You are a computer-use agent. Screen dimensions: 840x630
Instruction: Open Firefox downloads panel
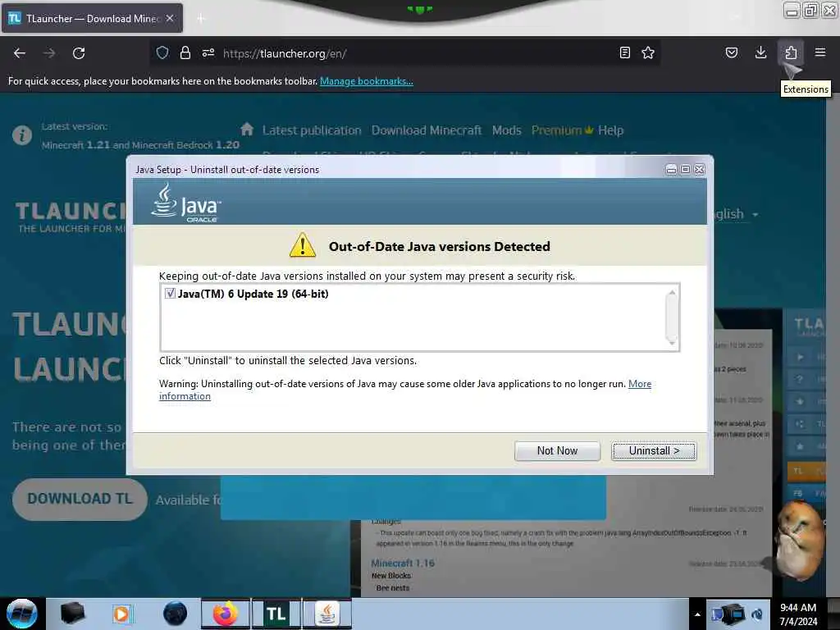coord(760,52)
